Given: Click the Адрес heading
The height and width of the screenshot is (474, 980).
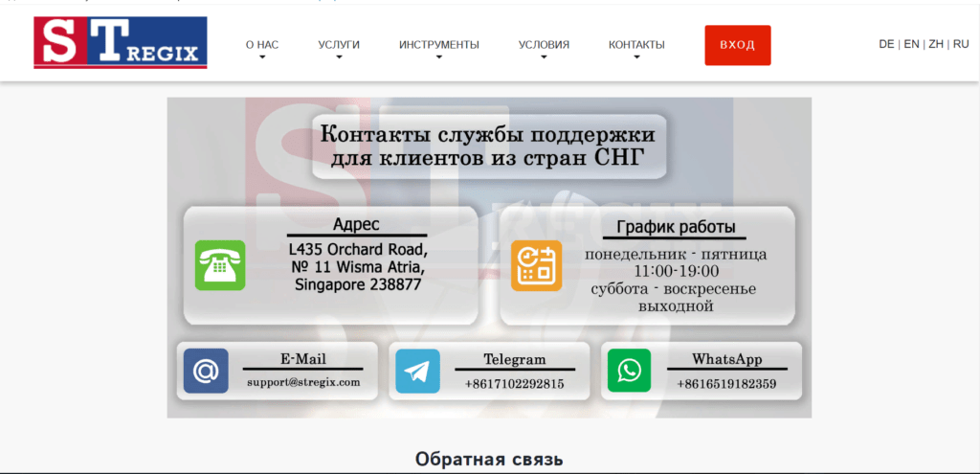Looking at the screenshot, I should (356, 224).
